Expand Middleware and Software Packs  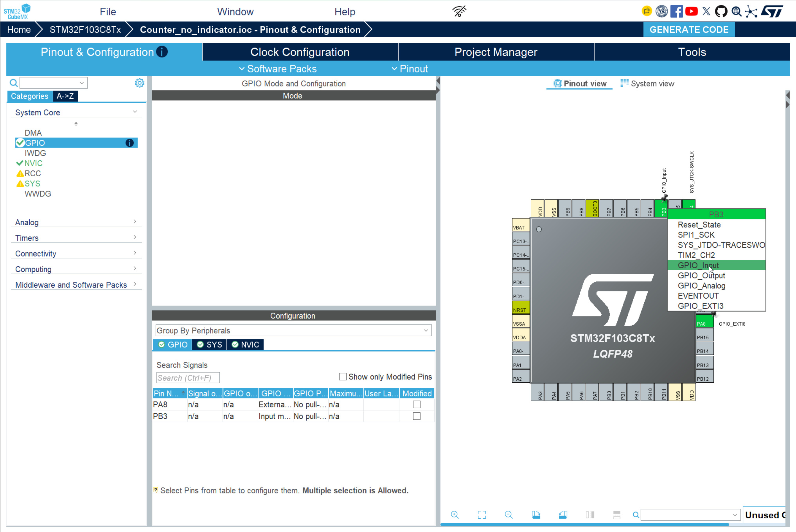pos(135,284)
